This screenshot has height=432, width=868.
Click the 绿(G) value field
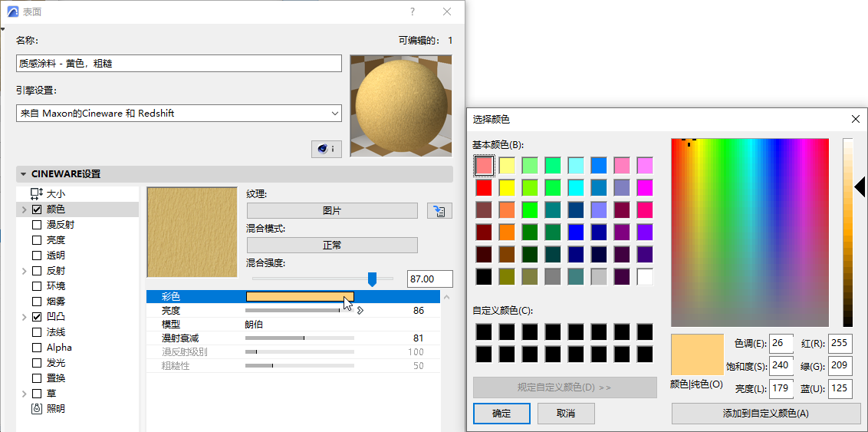(x=840, y=366)
